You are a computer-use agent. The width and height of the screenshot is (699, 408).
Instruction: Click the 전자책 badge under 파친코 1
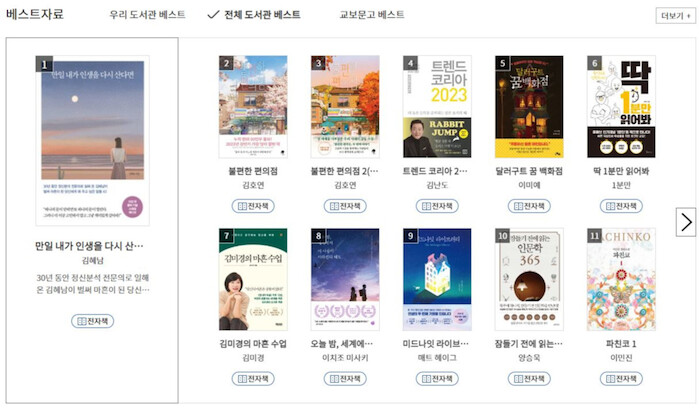pos(620,378)
